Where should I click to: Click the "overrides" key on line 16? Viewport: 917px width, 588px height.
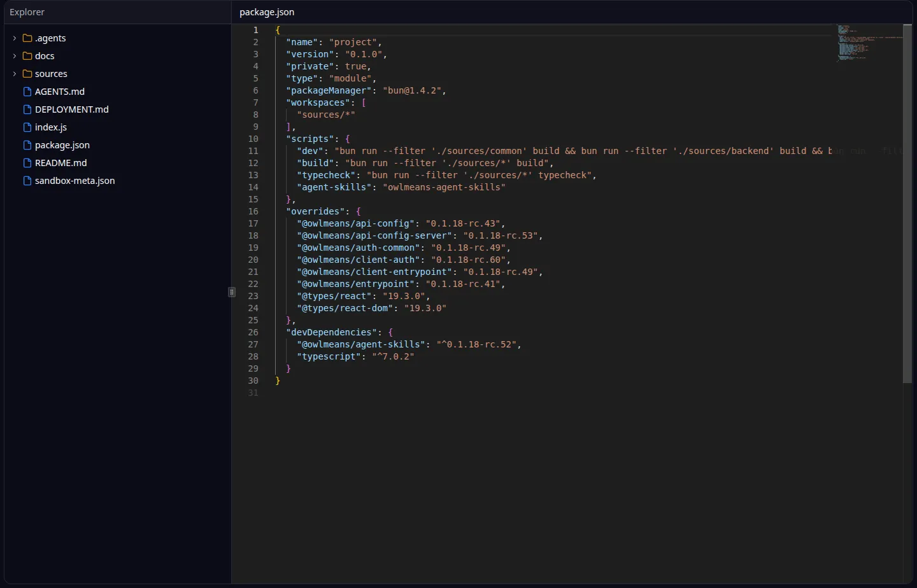coord(316,211)
